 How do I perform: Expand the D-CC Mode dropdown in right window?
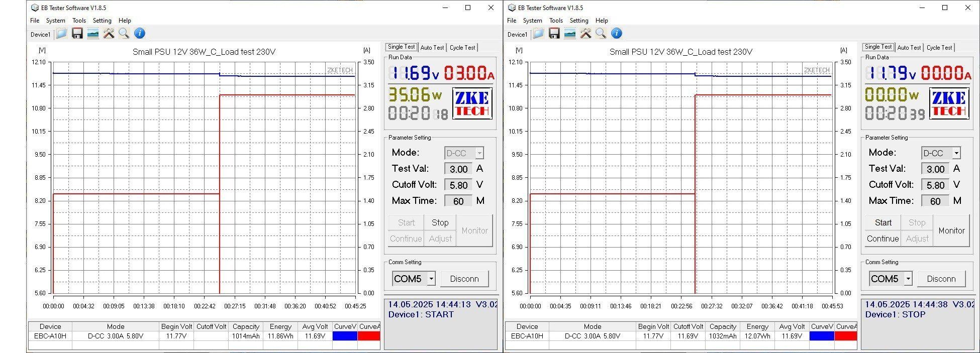(x=956, y=153)
